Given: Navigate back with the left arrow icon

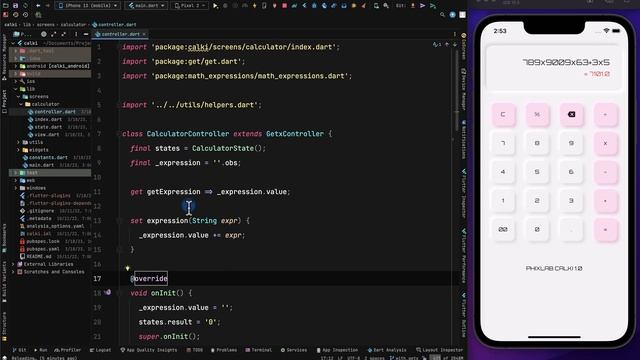Looking at the screenshot, I should (x=38, y=6).
